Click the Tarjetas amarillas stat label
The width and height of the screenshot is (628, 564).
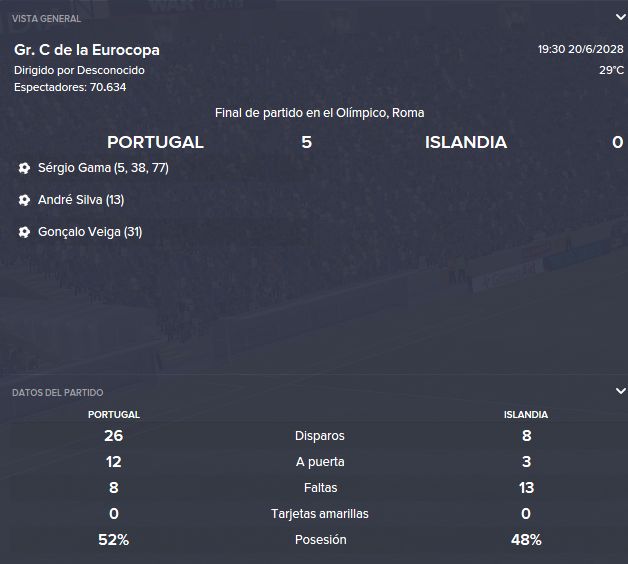[x=320, y=514]
